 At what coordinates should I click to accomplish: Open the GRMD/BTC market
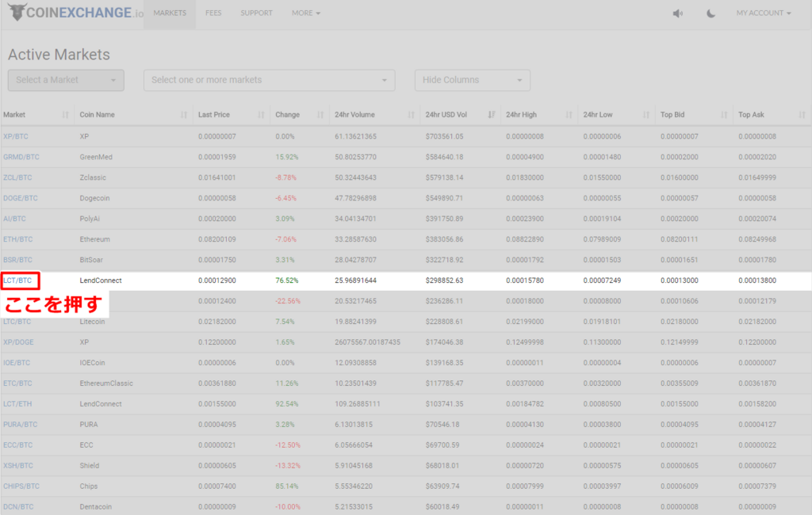21,158
